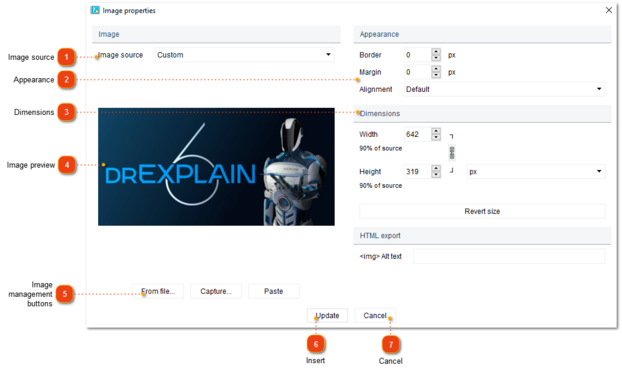This screenshot has height=375, width=622.
Task: Decrease Border value with down arrow
Action: click(436, 58)
